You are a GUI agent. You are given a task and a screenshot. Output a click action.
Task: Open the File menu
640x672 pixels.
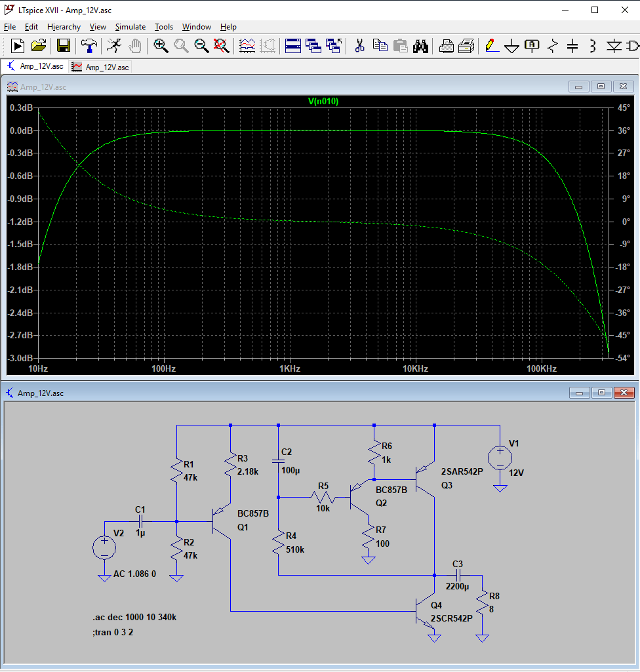coord(10,27)
